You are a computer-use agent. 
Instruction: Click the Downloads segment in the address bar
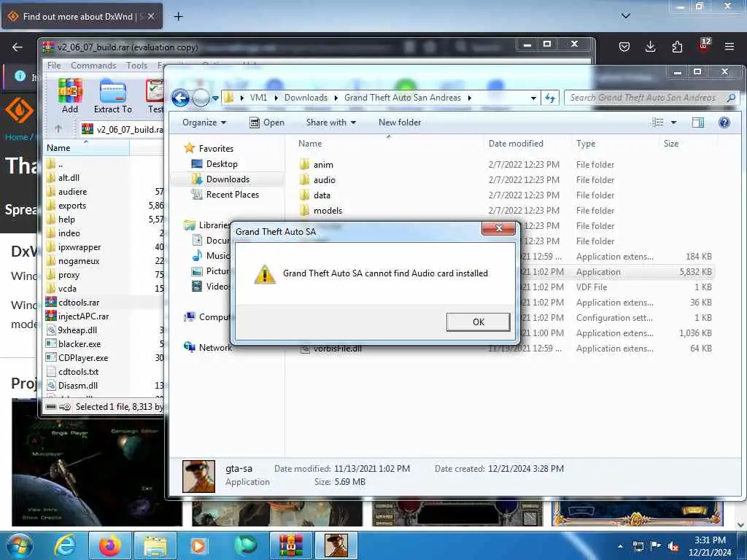click(306, 98)
